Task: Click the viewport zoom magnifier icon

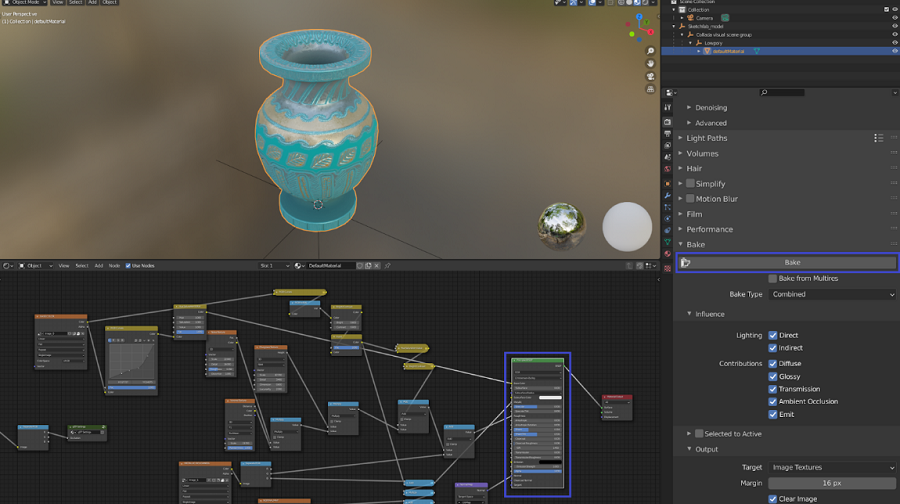Action: pyautogui.click(x=650, y=51)
